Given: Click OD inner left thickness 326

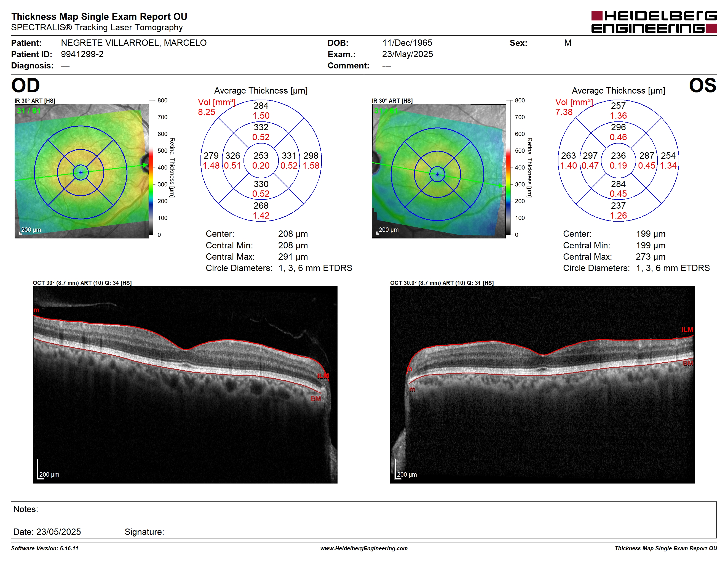Looking at the screenshot, I should point(233,156).
